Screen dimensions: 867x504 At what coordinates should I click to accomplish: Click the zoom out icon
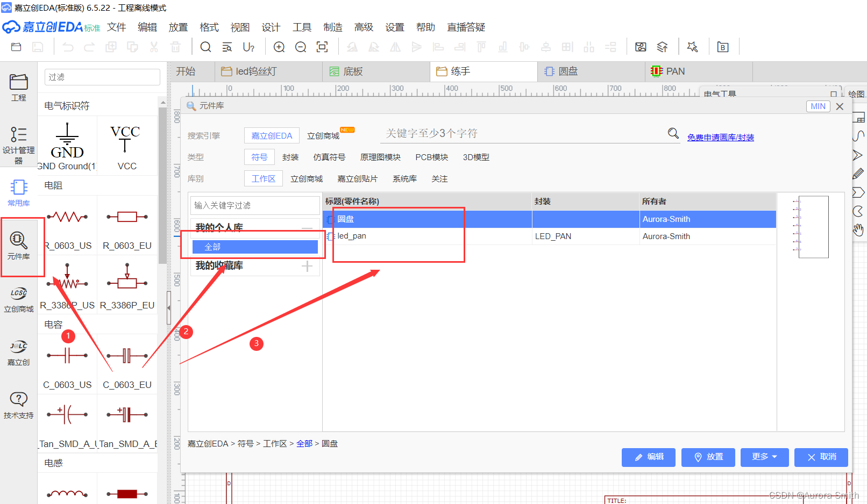tap(301, 47)
